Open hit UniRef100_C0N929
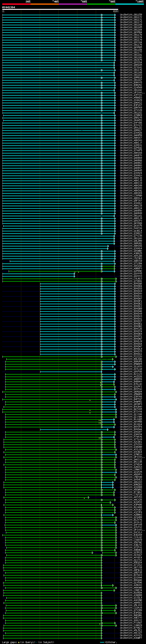This screenshot has height=644, width=146. tap(131, 625)
